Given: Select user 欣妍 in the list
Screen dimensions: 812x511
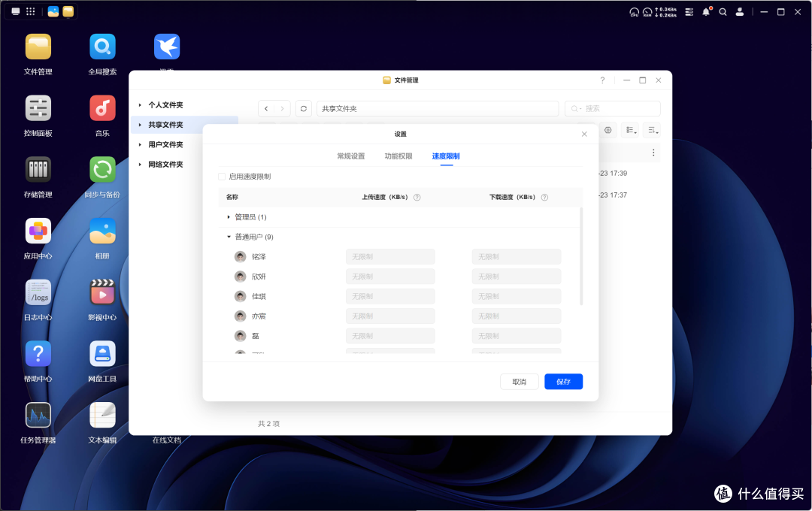Looking at the screenshot, I should [x=259, y=277].
